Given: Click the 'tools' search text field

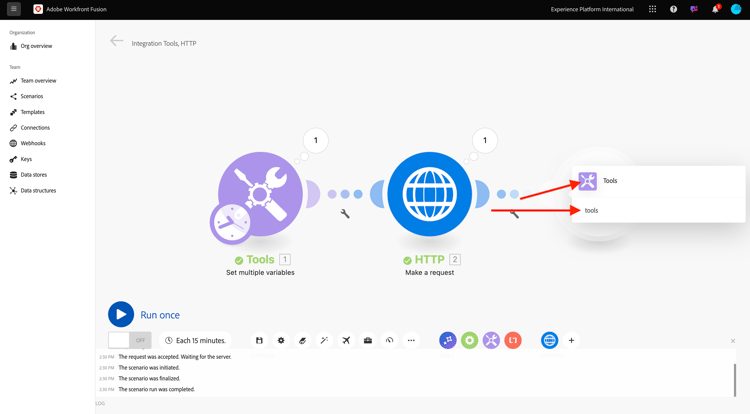Looking at the screenshot, I should pyautogui.click(x=658, y=210).
